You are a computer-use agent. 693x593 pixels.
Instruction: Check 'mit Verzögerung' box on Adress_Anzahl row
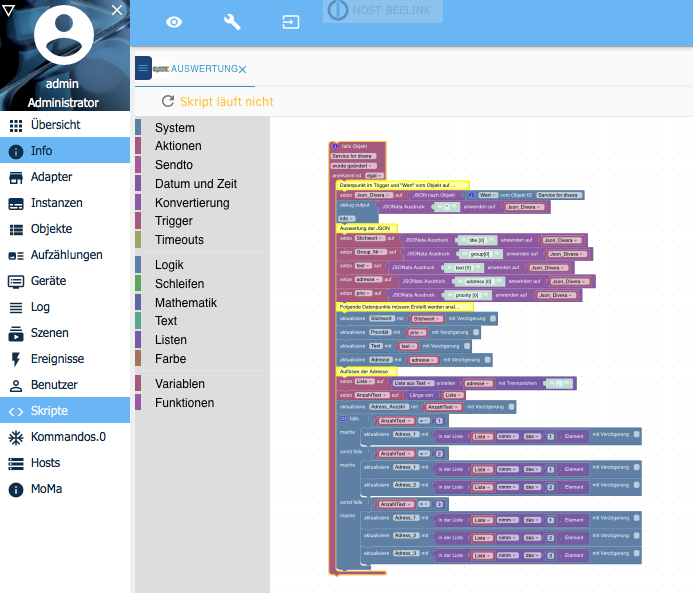pyautogui.click(x=512, y=407)
